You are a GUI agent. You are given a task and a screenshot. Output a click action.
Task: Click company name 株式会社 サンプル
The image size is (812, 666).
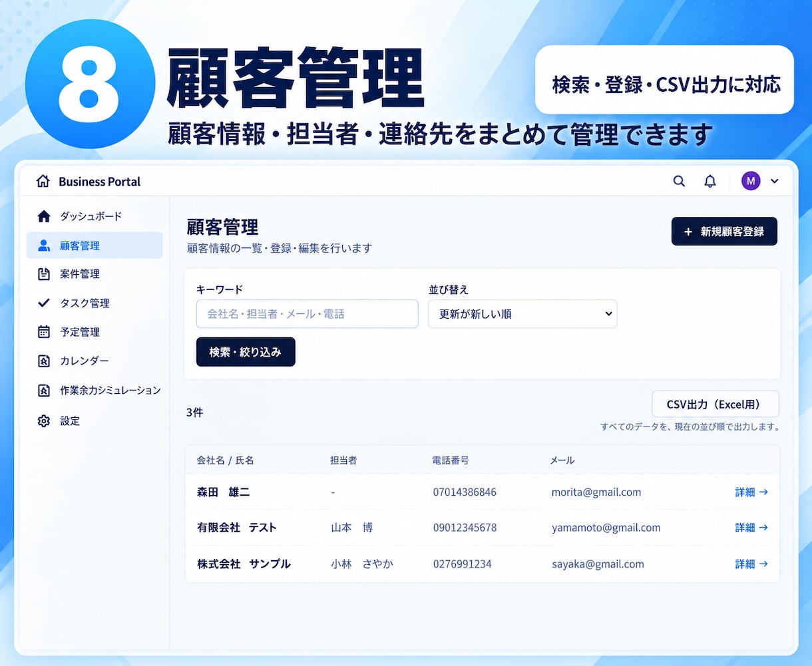(x=244, y=564)
